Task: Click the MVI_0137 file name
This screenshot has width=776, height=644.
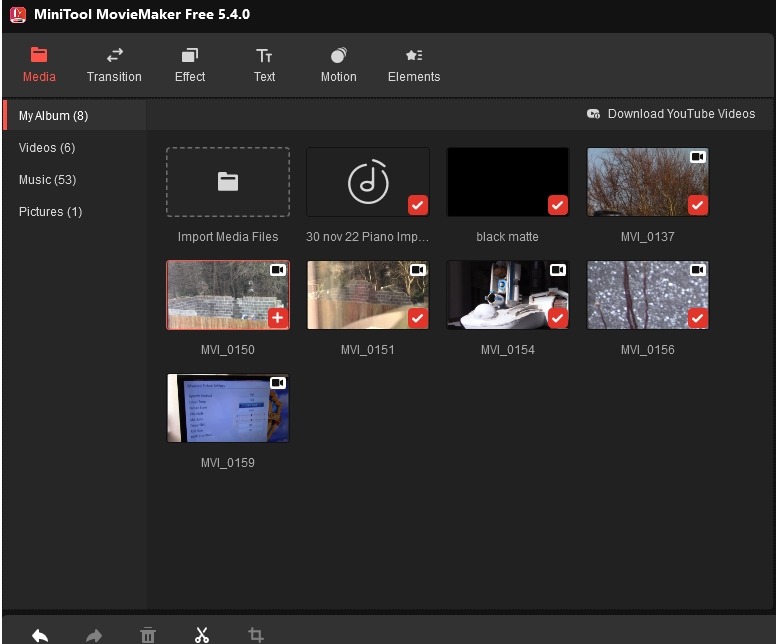Action: click(x=648, y=237)
